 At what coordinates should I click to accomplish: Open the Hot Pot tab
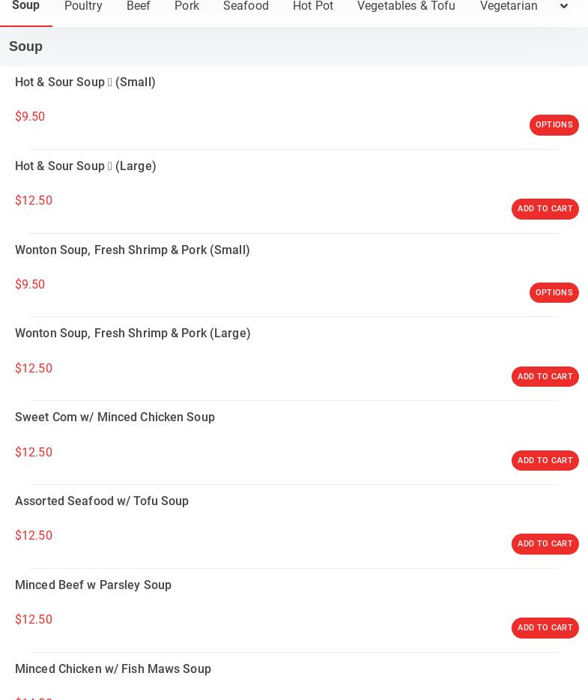pos(313,7)
